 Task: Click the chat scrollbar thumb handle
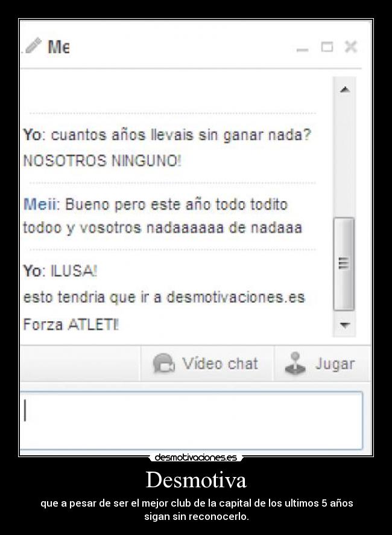pyautogui.click(x=344, y=264)
